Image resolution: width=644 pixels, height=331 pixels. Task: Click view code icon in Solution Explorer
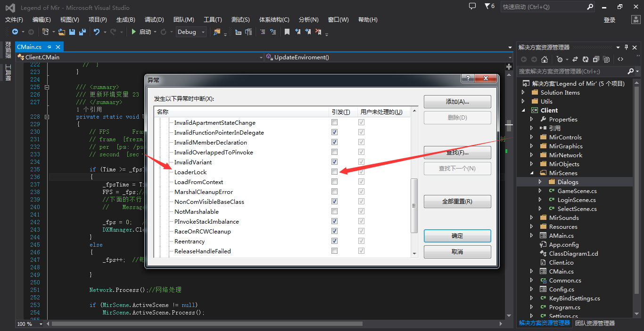tap(620, 59)
